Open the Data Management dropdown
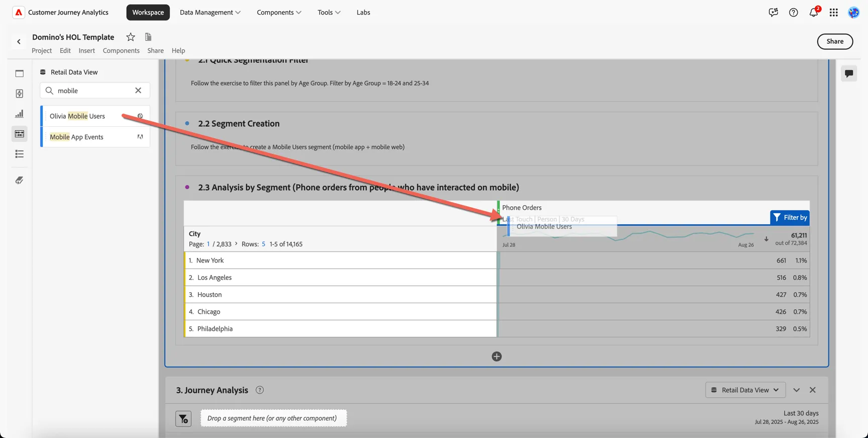This screenshot has width=868, height=438. [210, 13]
